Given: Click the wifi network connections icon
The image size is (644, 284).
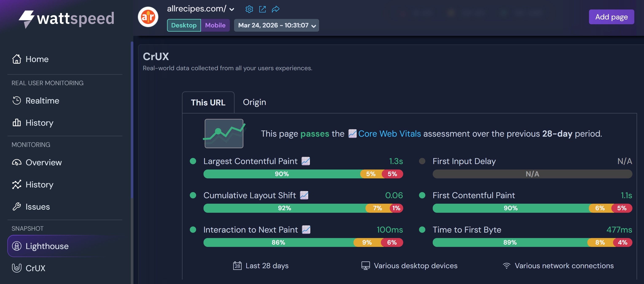Looking at the screenshot, I should point(506,265).
